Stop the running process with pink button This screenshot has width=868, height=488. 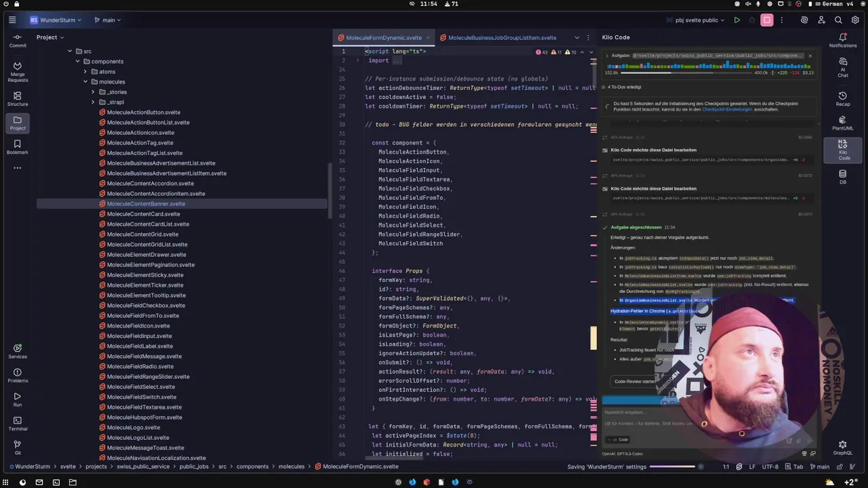[x=767, y=20]
